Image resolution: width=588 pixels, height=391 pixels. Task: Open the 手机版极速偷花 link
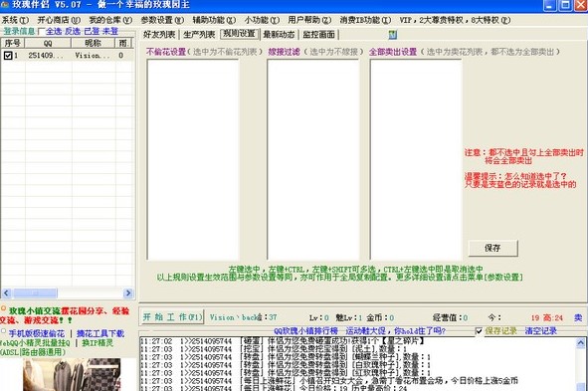click(x=37, y=333)
